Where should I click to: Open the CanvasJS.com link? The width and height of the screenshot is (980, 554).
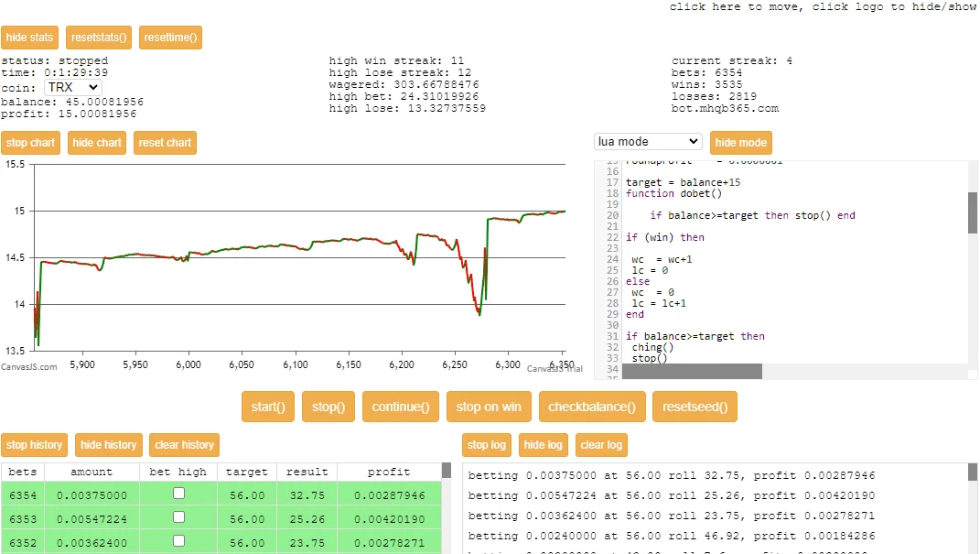(x=28, y=367)
